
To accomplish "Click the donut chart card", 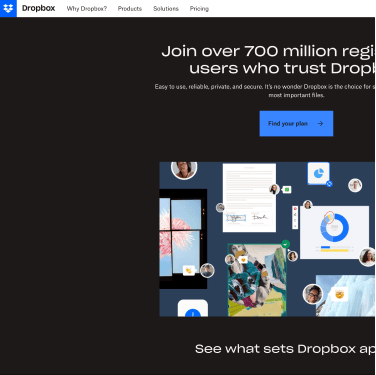I will click(334, 232).
